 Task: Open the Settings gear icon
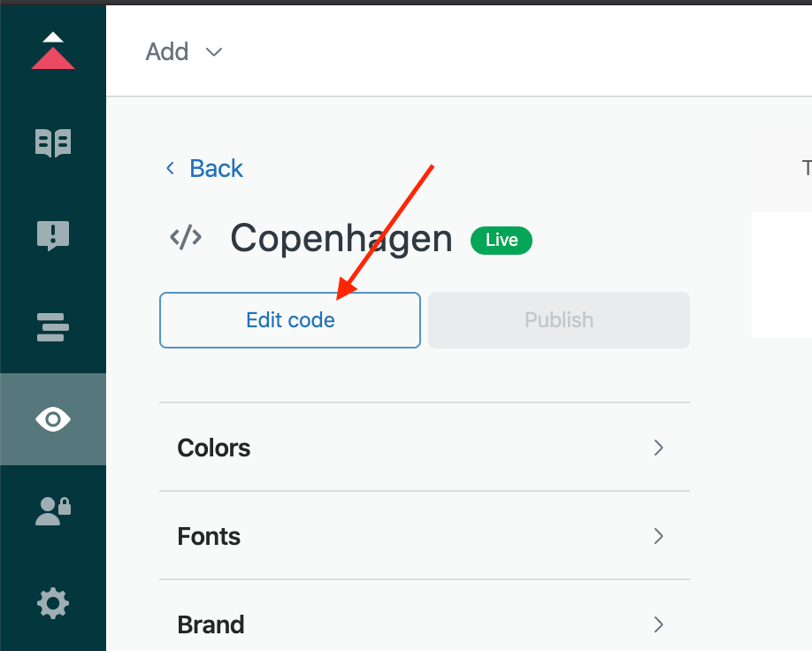[53, 603]
